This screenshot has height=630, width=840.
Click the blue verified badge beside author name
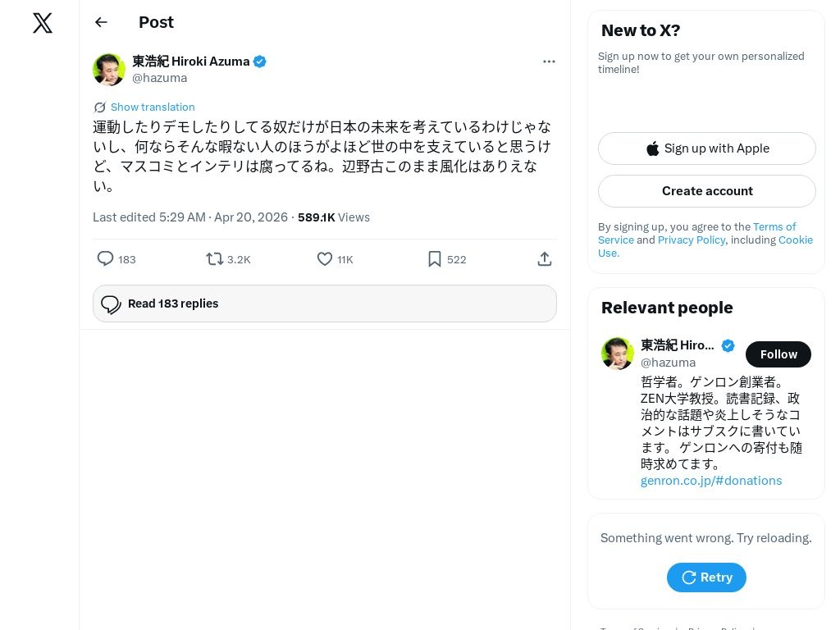(x=260, y=62)
